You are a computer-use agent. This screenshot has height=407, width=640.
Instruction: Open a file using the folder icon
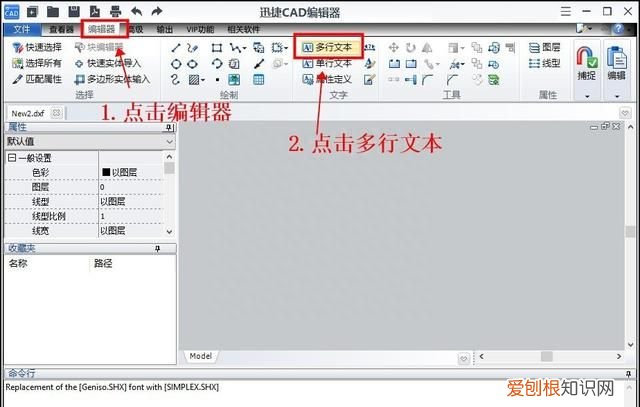(x=53, y=12)
